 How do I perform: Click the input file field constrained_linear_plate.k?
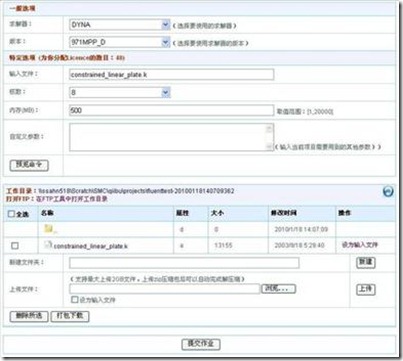(172, 74)
